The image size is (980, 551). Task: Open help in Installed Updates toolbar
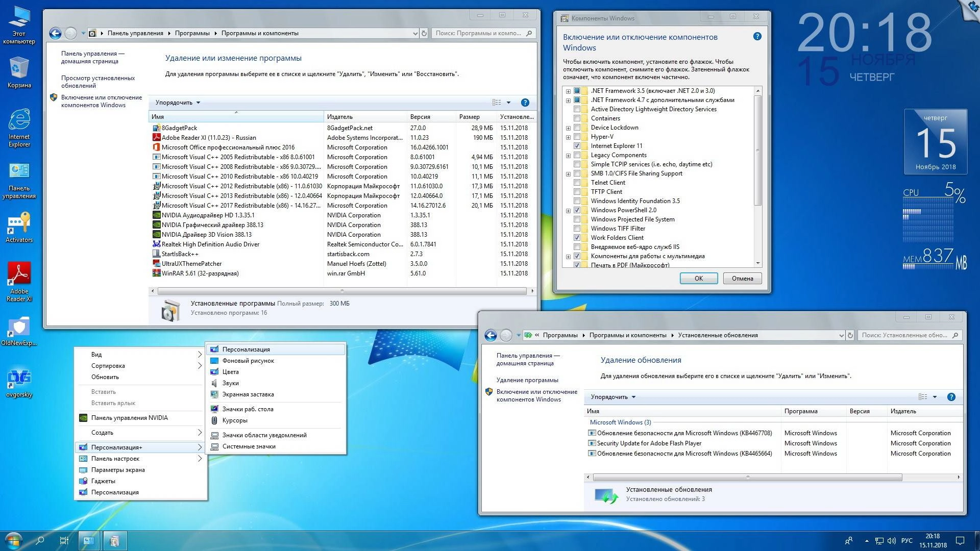951,397
